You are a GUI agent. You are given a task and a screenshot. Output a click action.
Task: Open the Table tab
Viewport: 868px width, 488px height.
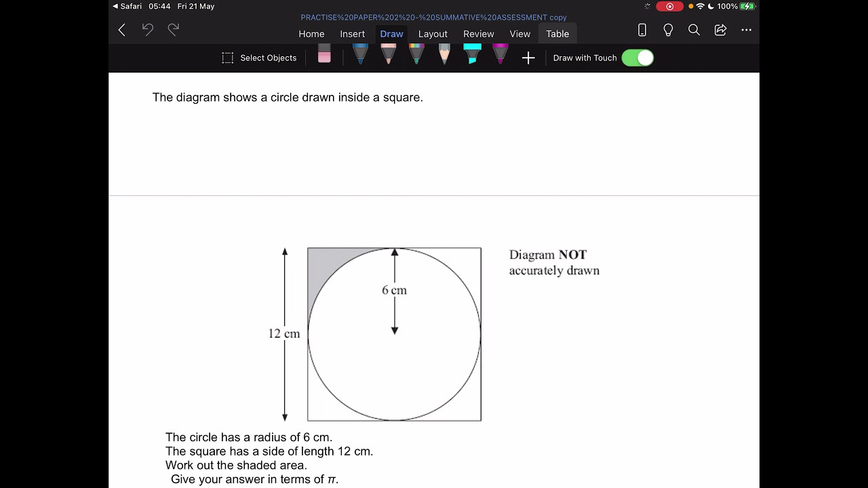tap(557, 34)
